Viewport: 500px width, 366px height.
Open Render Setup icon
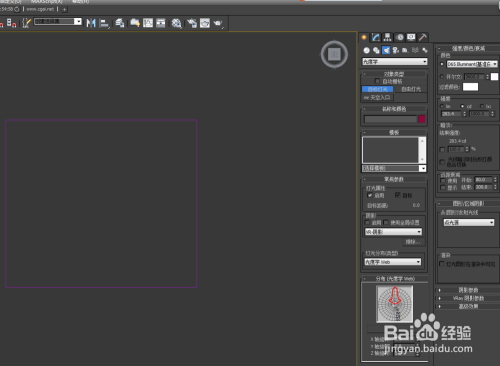point(192,23)
